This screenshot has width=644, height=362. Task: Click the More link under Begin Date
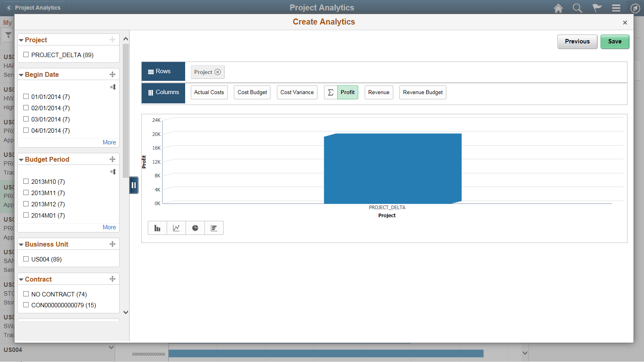[109, 142]
